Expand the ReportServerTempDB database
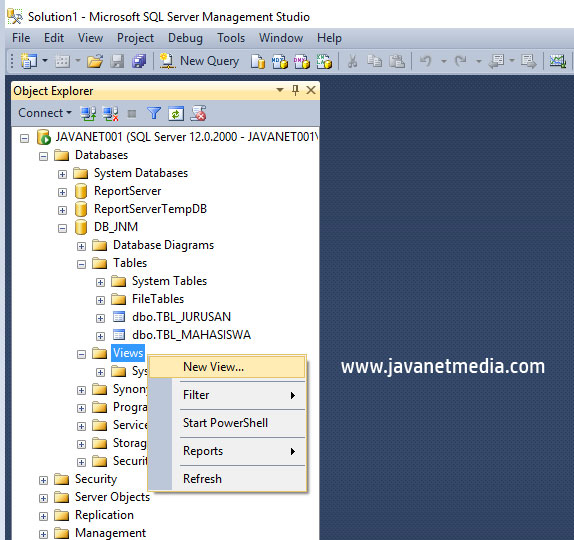 tap(63, 210)
